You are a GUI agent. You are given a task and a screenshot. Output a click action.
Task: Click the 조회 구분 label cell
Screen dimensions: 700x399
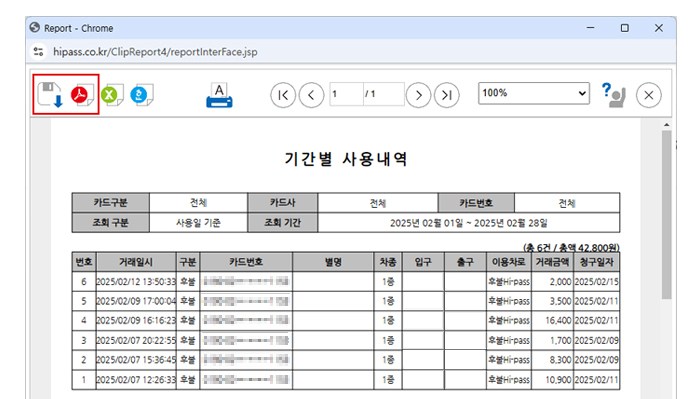pyautogui.click(x=110, y=222)
